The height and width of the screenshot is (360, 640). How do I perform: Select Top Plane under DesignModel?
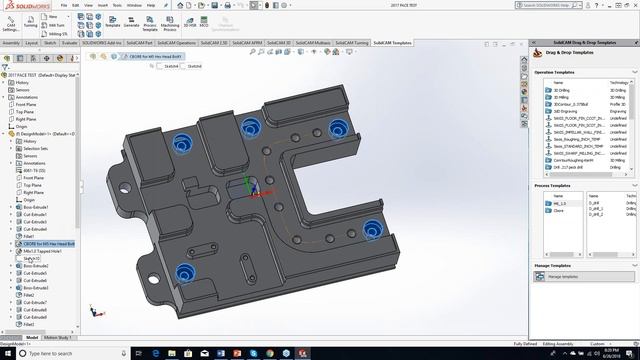pos(33,185)
